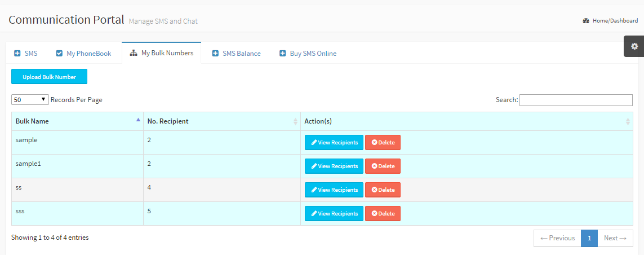Click the Home/Dashboard icon
Screen dimensions: 644x255
click(586, 21)
